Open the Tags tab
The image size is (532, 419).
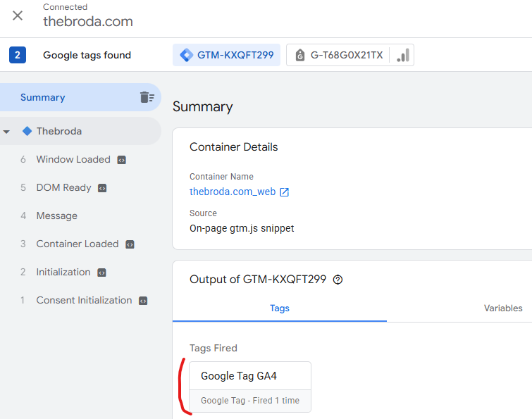tap(280, 308)
